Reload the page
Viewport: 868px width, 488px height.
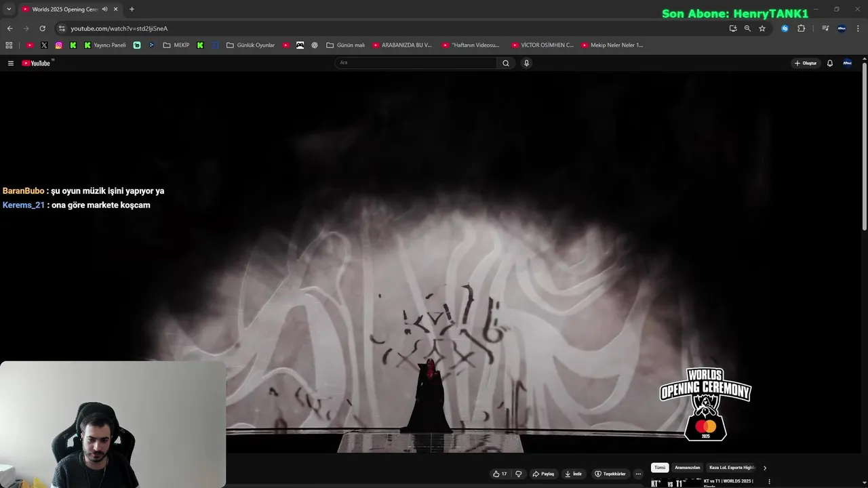[x=42, y=28]
